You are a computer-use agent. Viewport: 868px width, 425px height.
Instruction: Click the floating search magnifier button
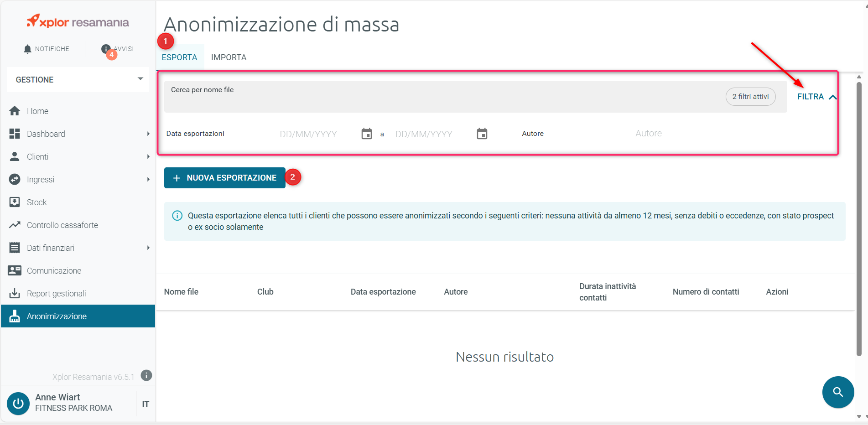(838, 392)
